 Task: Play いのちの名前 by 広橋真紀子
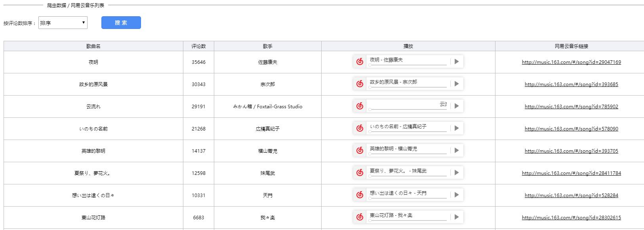tap(457, 128)
